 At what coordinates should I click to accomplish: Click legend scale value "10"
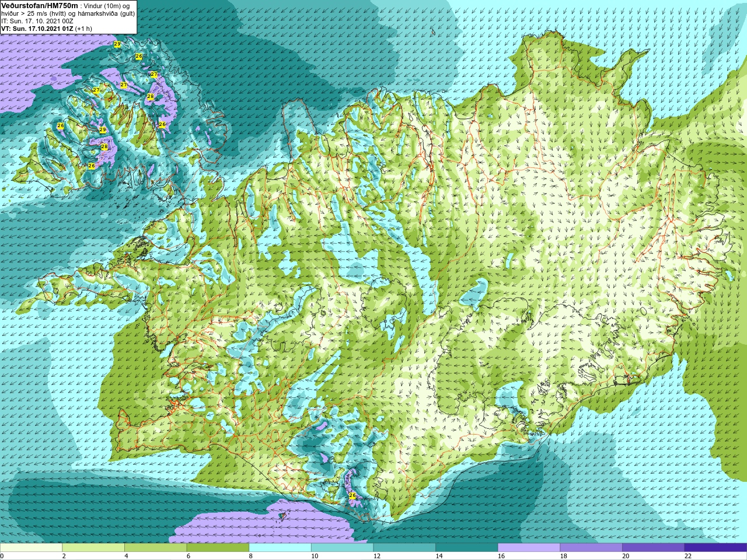(x=315, y=556)
